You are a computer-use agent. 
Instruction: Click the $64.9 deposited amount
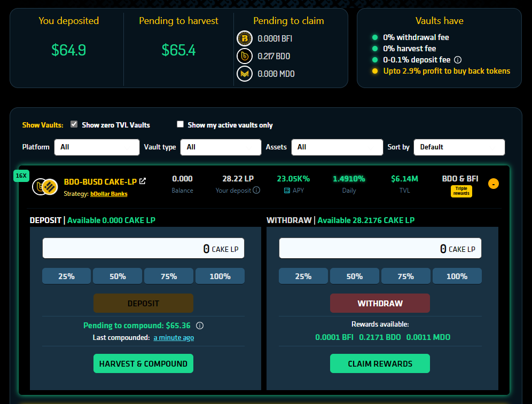click(x=68, y=50)
